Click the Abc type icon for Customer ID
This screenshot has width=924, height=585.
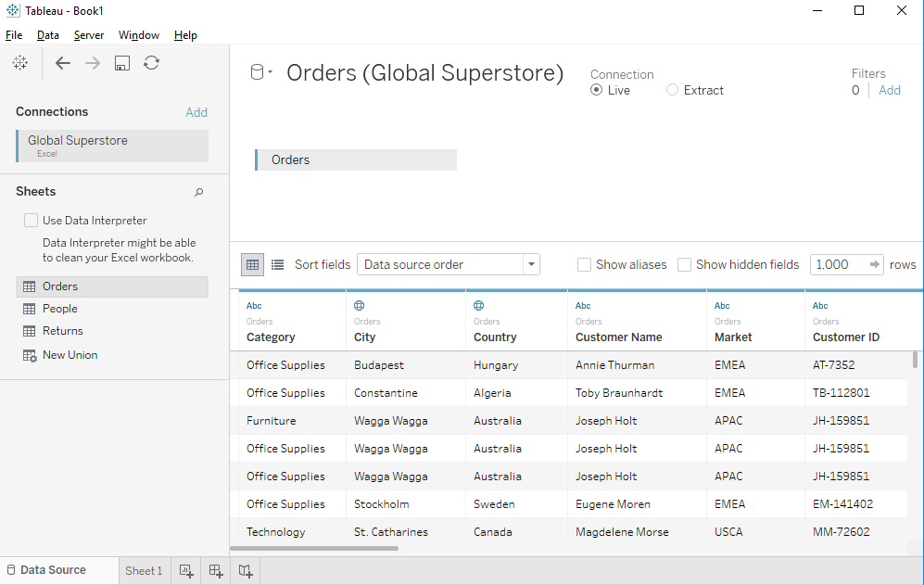coord(820,305)
